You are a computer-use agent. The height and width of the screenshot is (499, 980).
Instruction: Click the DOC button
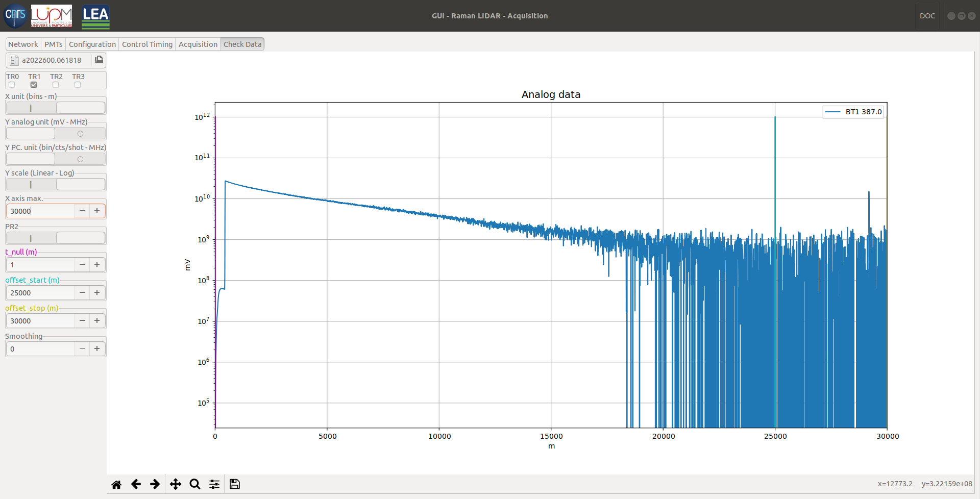click(927, 16)
